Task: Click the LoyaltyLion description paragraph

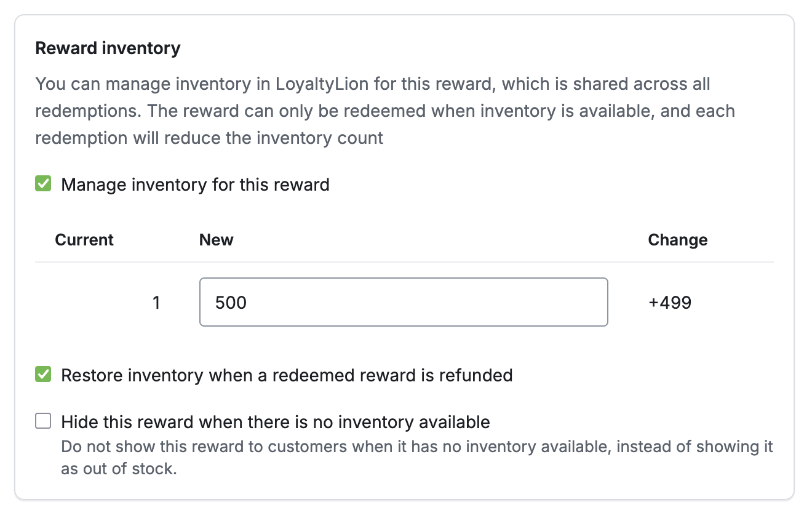Action: tap(386, 111)
